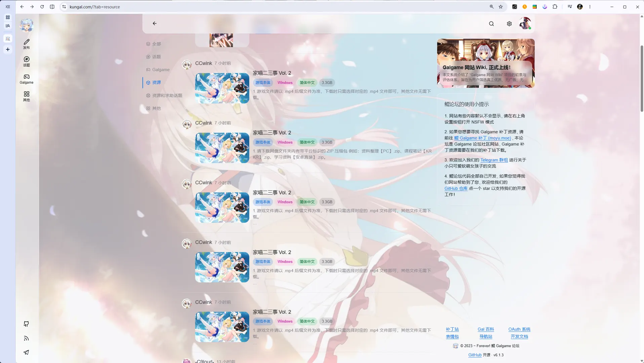Go back using site top-bar arrow
Image resolution: width=644 pixels, height=363 pixels.
coord(155,24)
